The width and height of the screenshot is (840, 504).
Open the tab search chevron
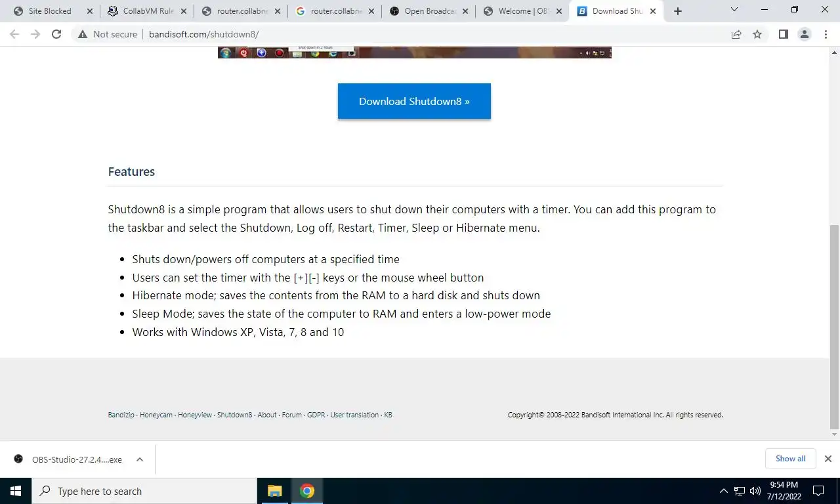tap(734, 10)
